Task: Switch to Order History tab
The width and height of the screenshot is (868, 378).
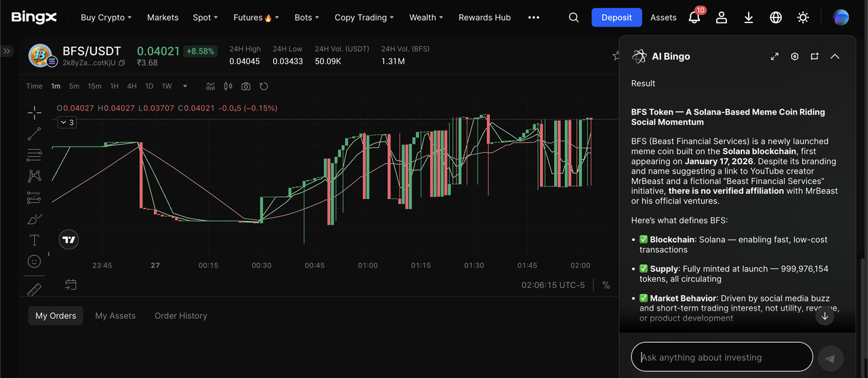Action: click(x=180, y=316)
